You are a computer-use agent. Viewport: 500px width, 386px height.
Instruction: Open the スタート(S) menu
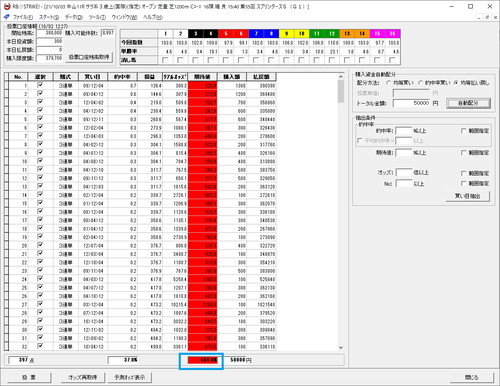tap(49, 17)
